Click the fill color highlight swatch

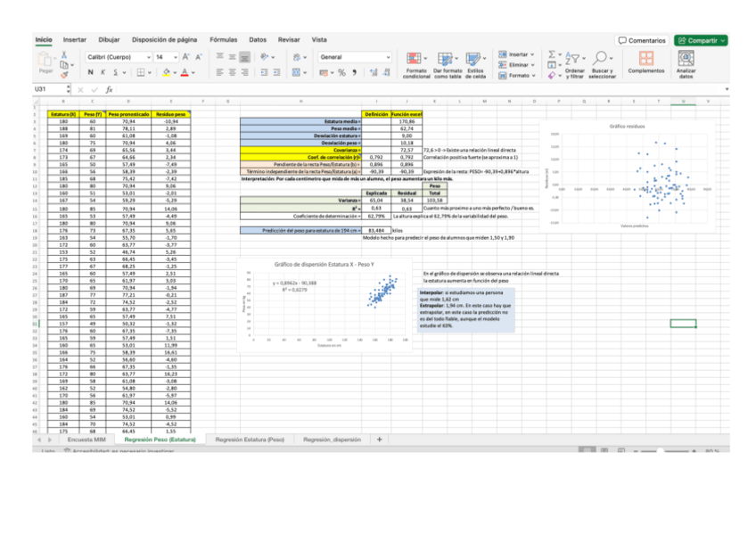(x=167, y=72)
